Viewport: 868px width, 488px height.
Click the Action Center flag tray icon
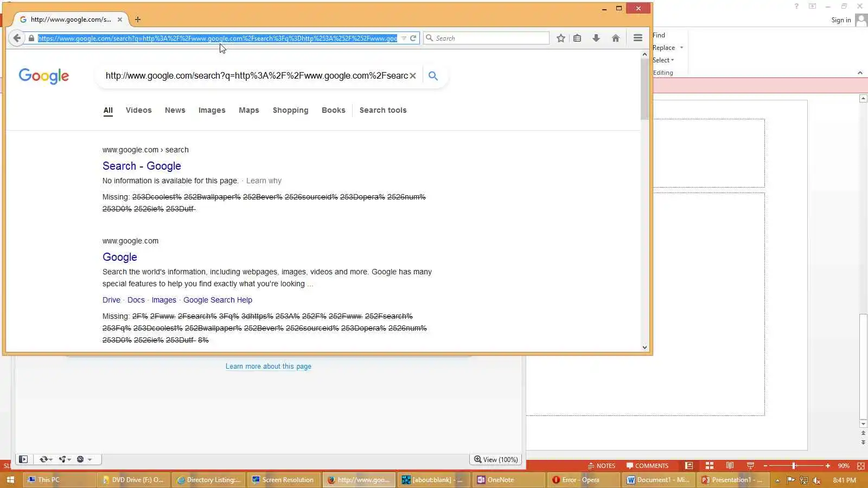790,480
